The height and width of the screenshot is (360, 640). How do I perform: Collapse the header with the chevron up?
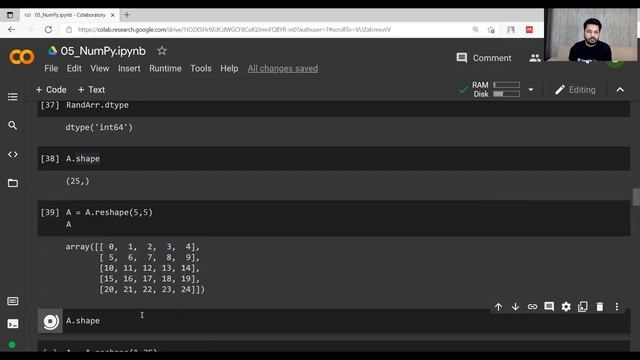click(620, 89)
